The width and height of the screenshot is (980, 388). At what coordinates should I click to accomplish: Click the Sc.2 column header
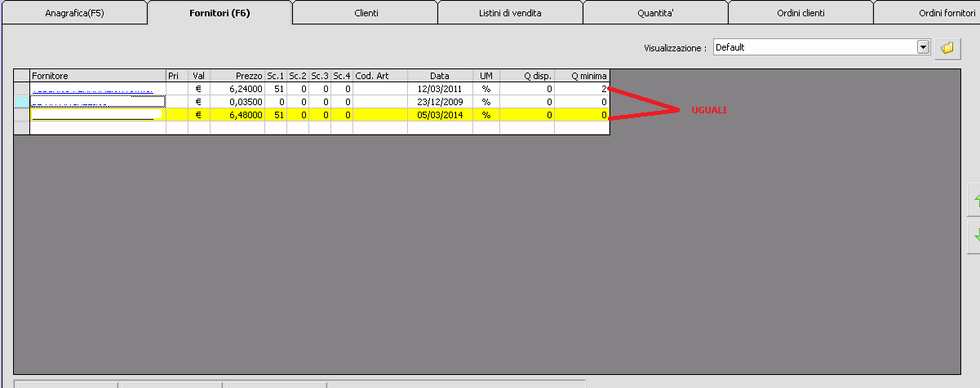pos(298,76)
